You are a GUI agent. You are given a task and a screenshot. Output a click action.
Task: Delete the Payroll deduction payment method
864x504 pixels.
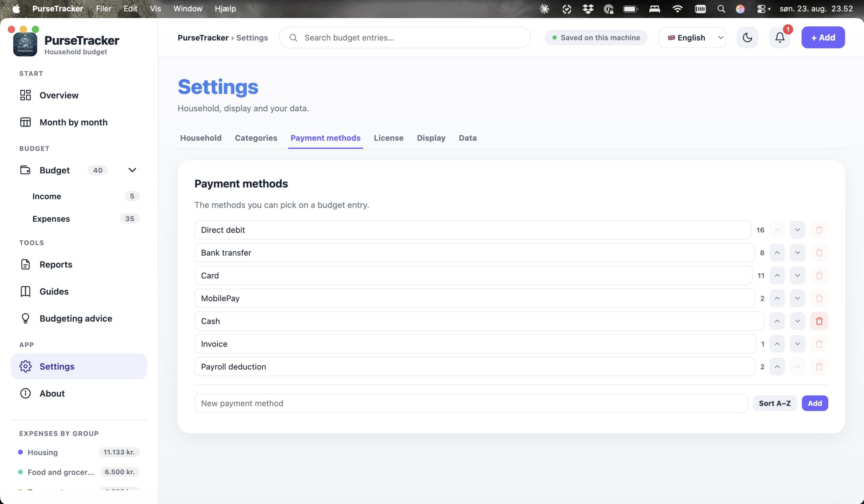819,367
